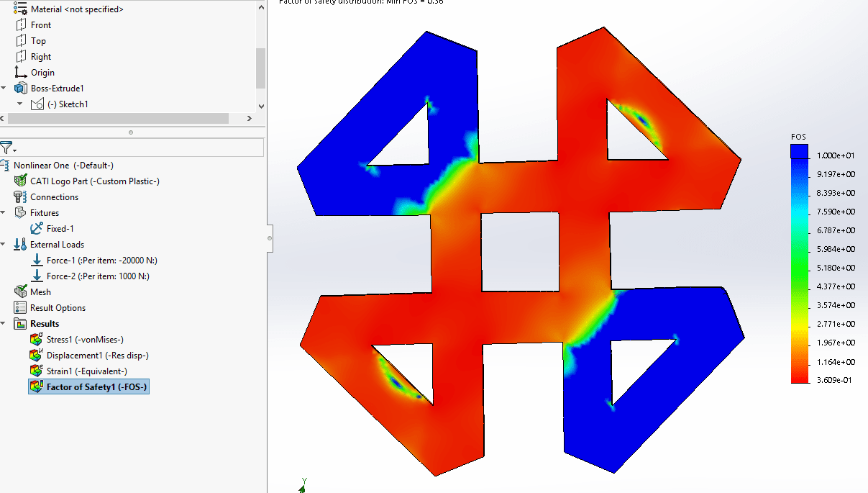Click the Factor of Safety1 plot icon
868x493 pixels.
[37, 386]
